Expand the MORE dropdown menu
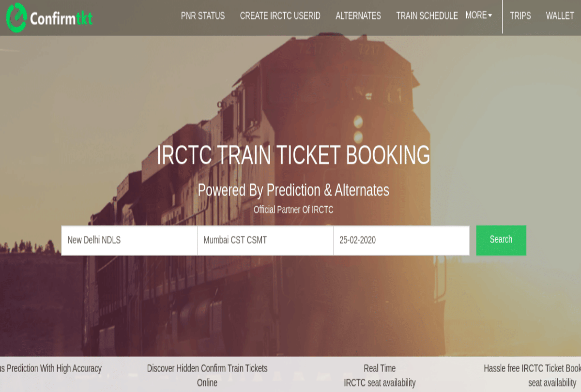Viewport: 581px width, 392px height. click(x=479, y=15)
